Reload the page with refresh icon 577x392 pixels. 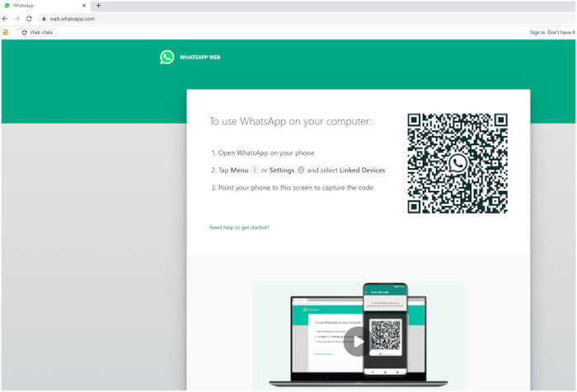pos(29,18)
